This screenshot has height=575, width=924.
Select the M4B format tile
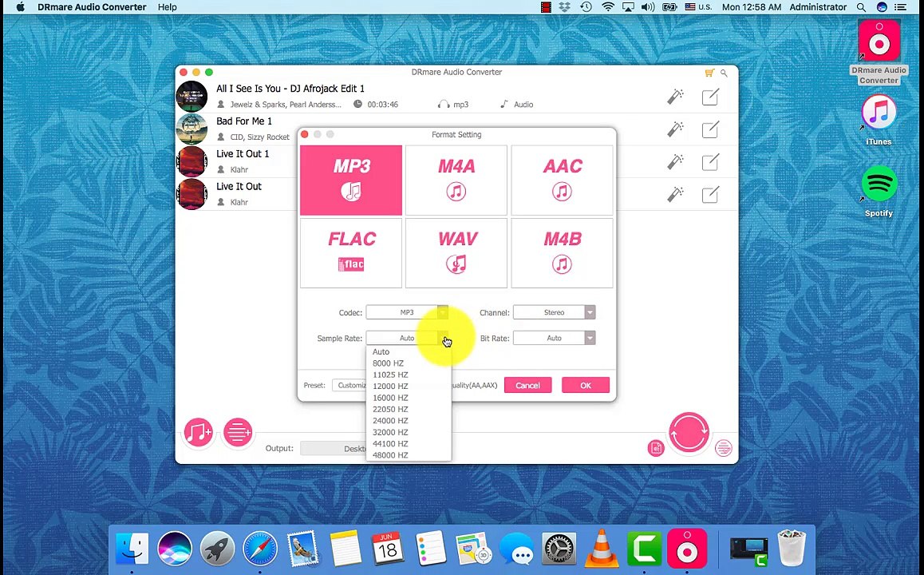pos(563,253)
